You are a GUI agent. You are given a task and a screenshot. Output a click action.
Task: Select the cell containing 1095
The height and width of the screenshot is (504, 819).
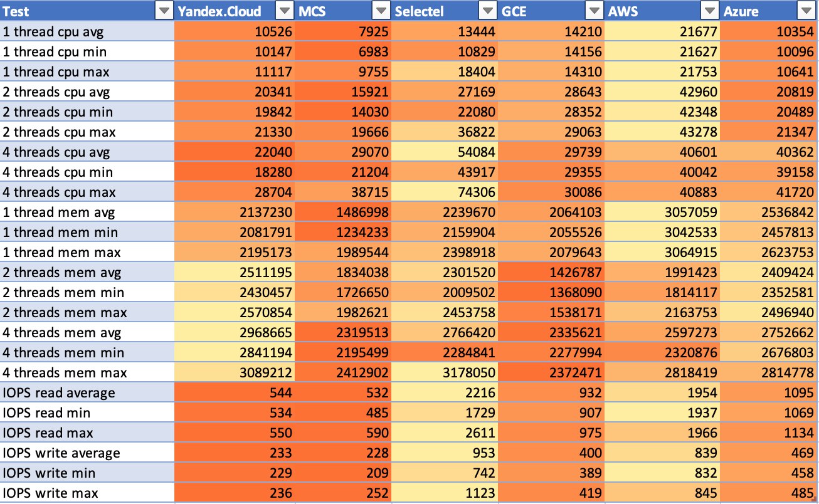(x=769, y=393)
